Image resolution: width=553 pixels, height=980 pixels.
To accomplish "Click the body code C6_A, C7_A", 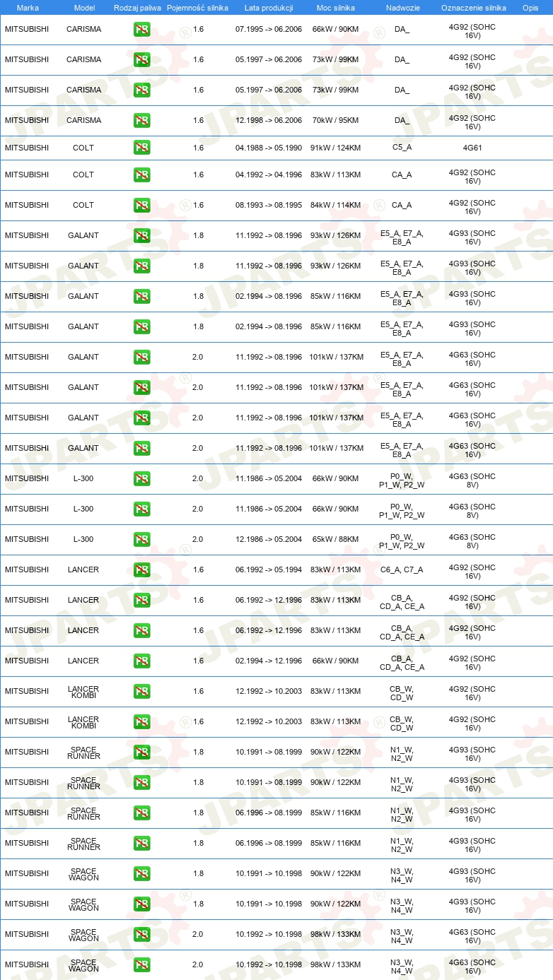I will [402, 569].
